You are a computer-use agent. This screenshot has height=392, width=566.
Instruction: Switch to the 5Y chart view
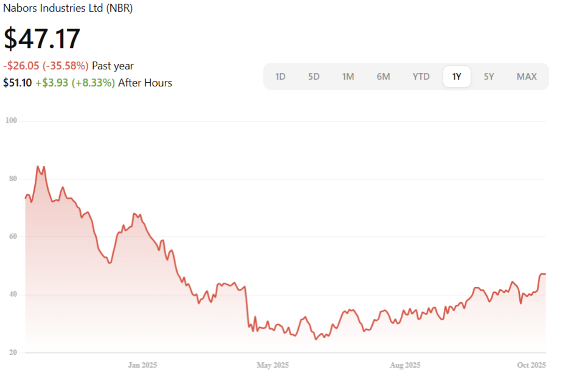tap(489, 76)
